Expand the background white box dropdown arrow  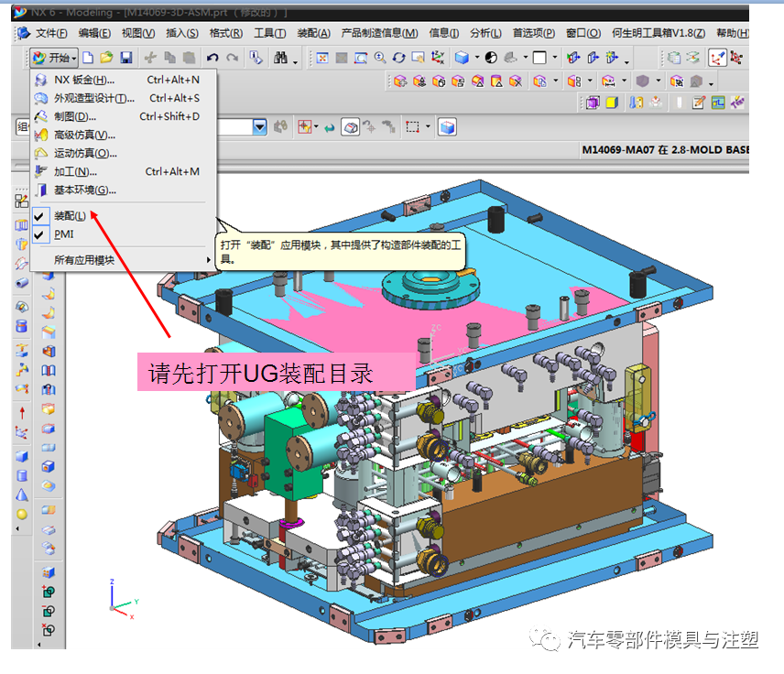click(x=554, y=58)
